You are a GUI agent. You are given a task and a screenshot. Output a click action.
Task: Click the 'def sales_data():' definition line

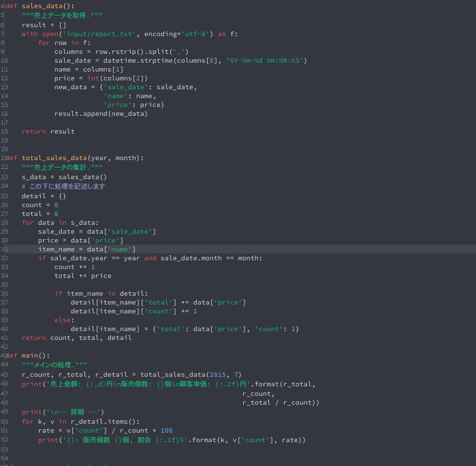[x=39, y=6]
